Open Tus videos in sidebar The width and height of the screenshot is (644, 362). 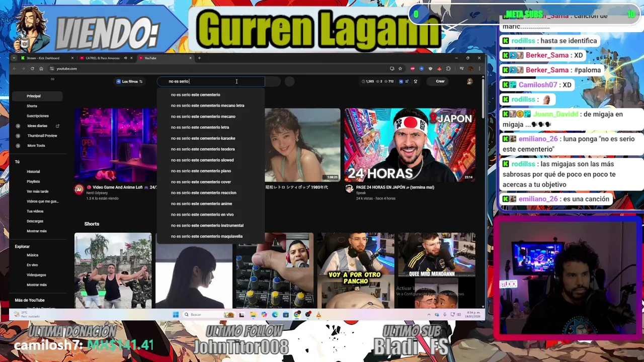pos(38,211)
